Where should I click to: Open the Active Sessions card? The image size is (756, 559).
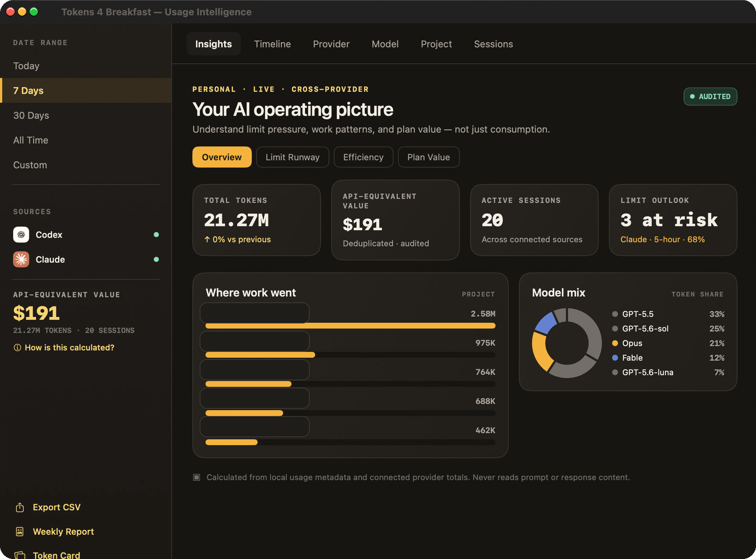pyautogui.click(x=534, y=220)
